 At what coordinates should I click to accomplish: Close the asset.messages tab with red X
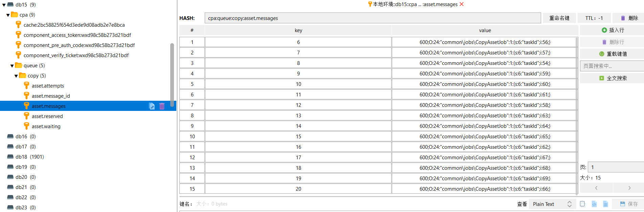coord(462,4)
